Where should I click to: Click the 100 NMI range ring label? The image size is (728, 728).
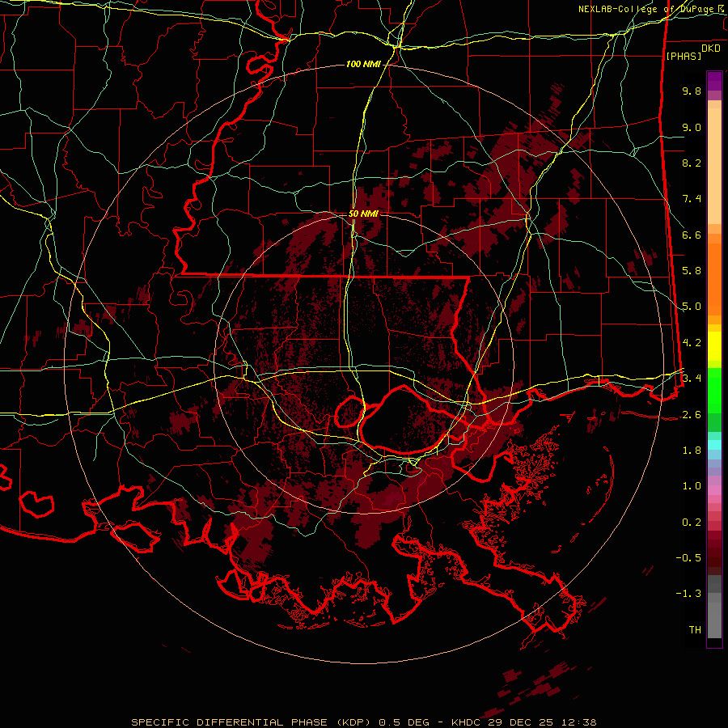coord(363,64)
